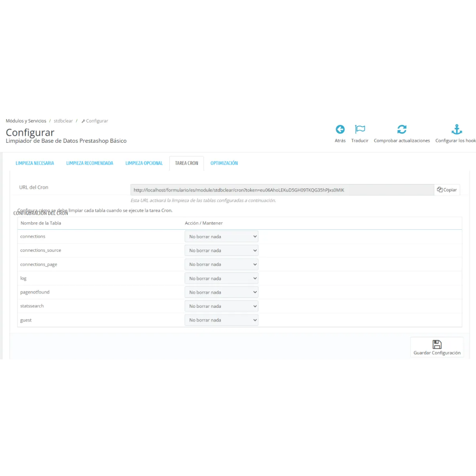
Task: Switch to the Limpieza Recomendada tab
Action: (90, 163)
